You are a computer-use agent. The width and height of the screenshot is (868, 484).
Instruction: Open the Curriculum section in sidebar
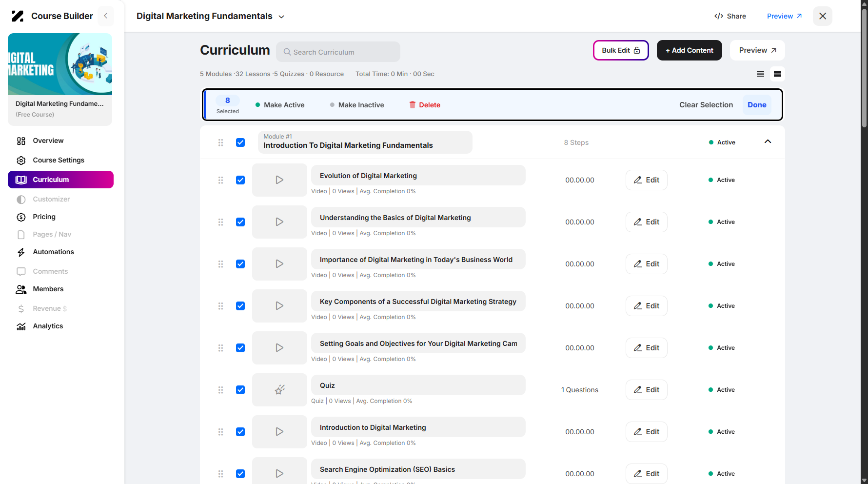tap(60, 180)
